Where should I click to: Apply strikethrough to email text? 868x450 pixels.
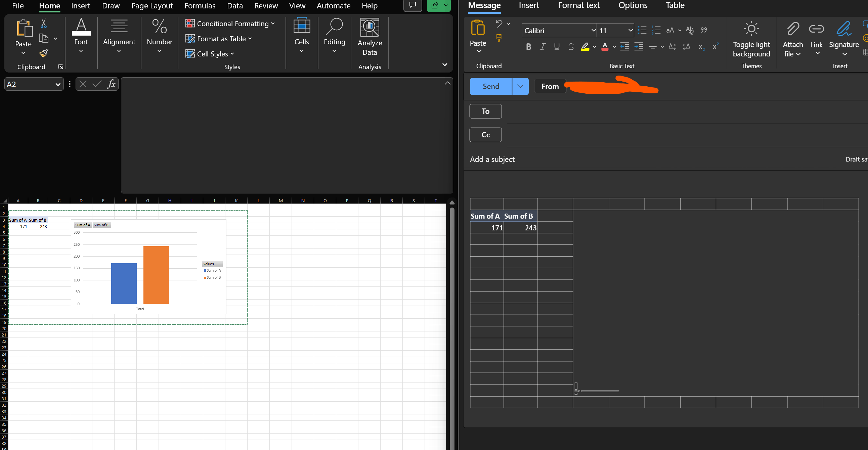click(x=571, y=47)
